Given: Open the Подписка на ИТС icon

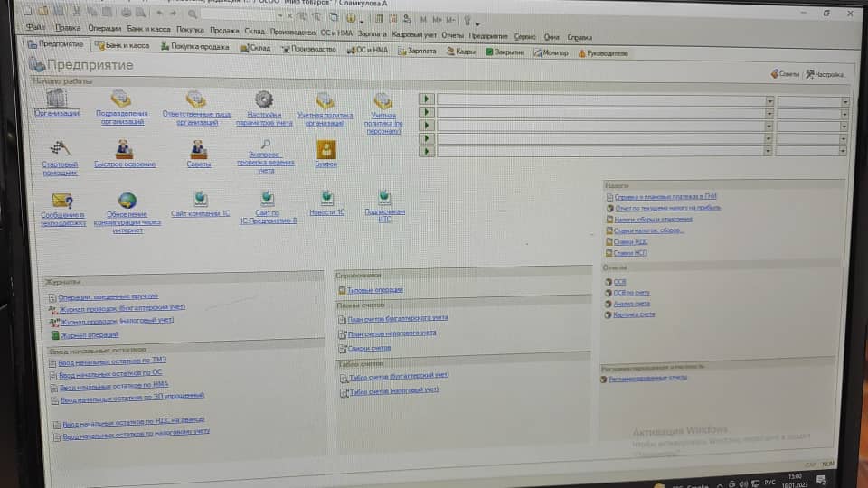Looking at the screenshot, I should (x=384, y=196).
